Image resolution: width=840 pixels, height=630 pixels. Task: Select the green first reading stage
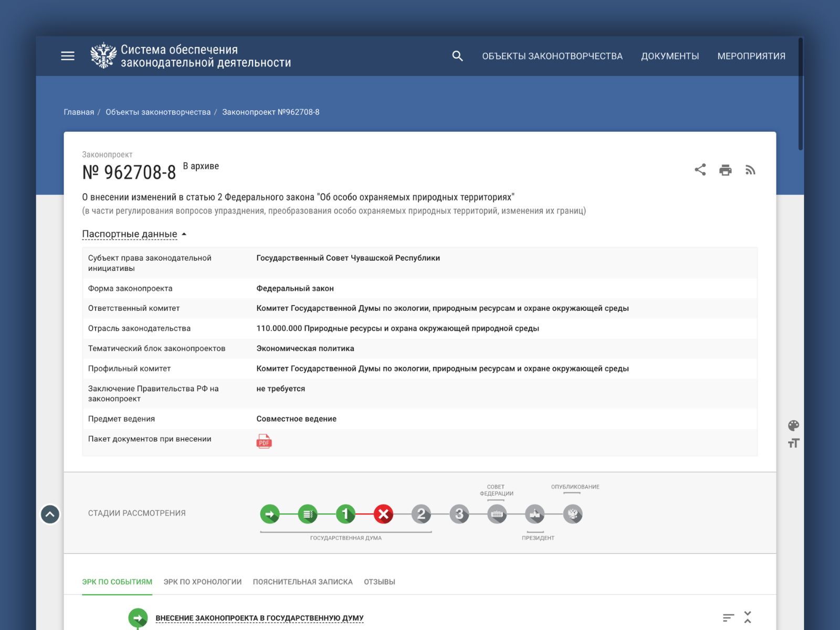coord(345,514)
